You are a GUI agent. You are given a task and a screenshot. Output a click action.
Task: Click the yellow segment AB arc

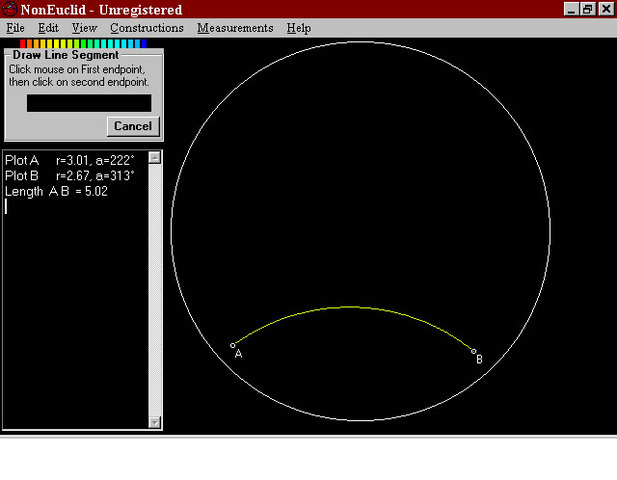pyautogui.click(x=350, y=307)
